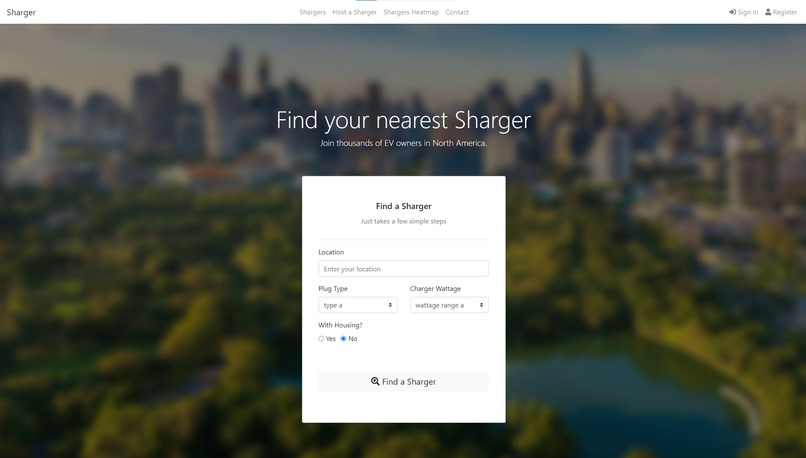Click the Find a Sharger search button
The width and height of the screenshot is (806, 458).
click(404, 381)
